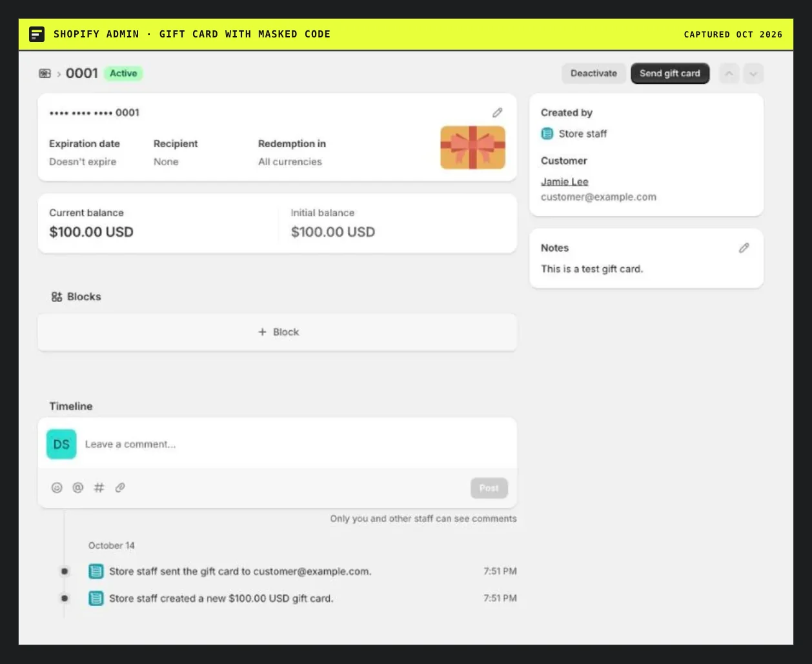Select timeline dot for gift card created event
This screenshot has height=664, width=812.
[x=65, y=598]
